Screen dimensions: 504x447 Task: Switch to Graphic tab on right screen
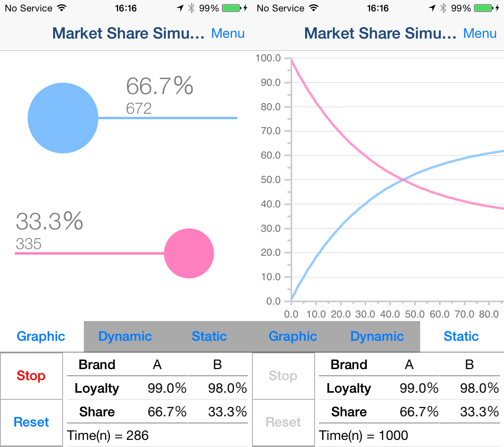(x=293, y=336)
